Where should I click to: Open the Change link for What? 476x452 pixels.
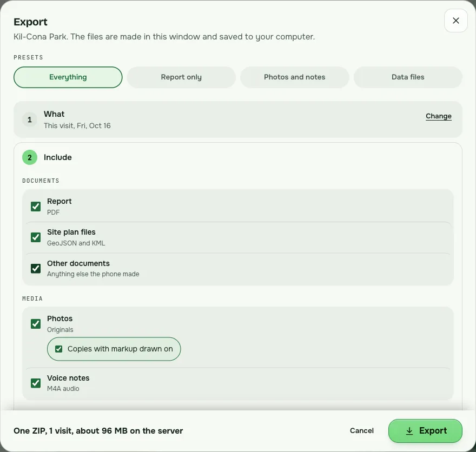pyautogui.click(x=438, y=116)
